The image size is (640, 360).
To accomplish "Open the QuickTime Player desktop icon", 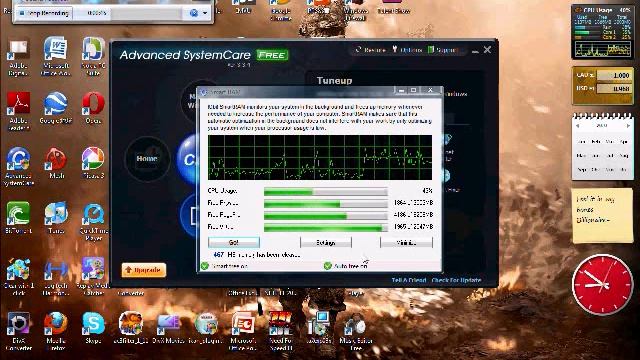I will pyautogui.click(x=93, y=222).
